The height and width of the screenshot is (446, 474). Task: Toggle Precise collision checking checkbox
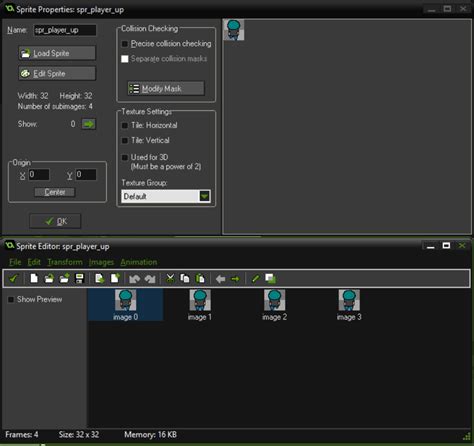pos(125,44)
